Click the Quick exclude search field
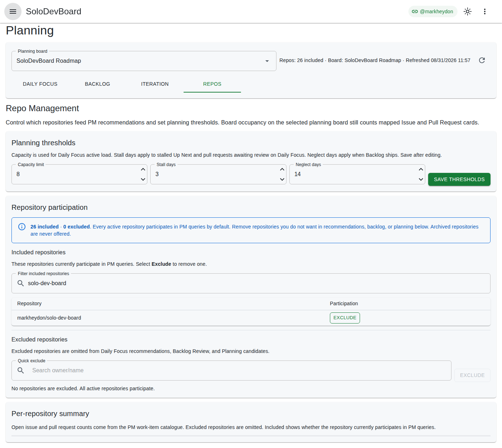The image size is (502, 448). pyautogui.click(x=231, y=371)
